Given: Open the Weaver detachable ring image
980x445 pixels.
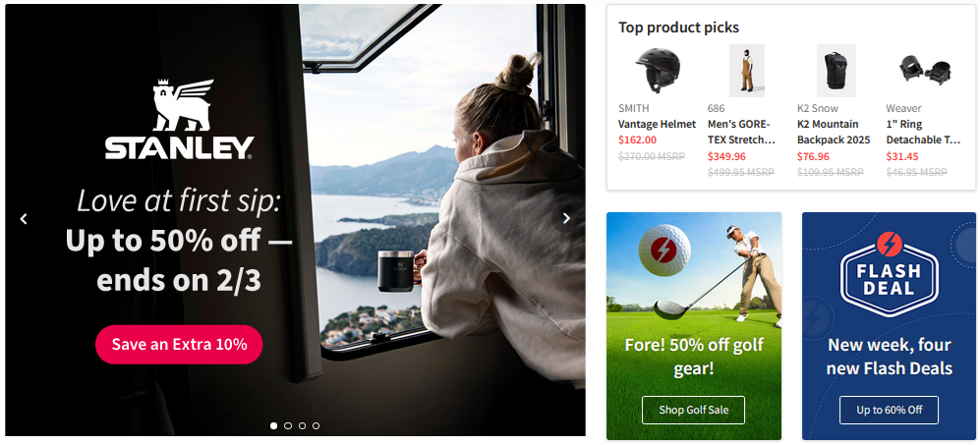Looking at the screenshot, I should [925, 69].
